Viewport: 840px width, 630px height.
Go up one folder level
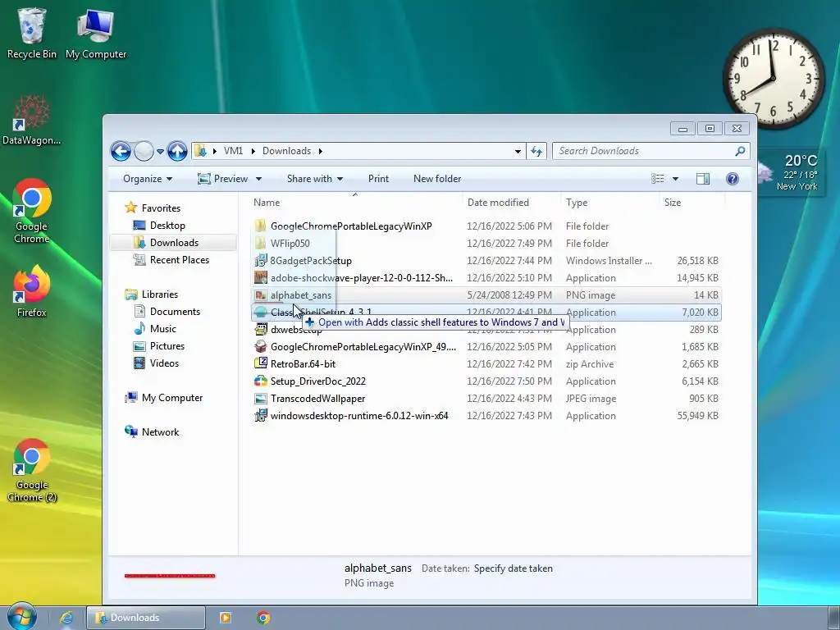click(177, 151)
